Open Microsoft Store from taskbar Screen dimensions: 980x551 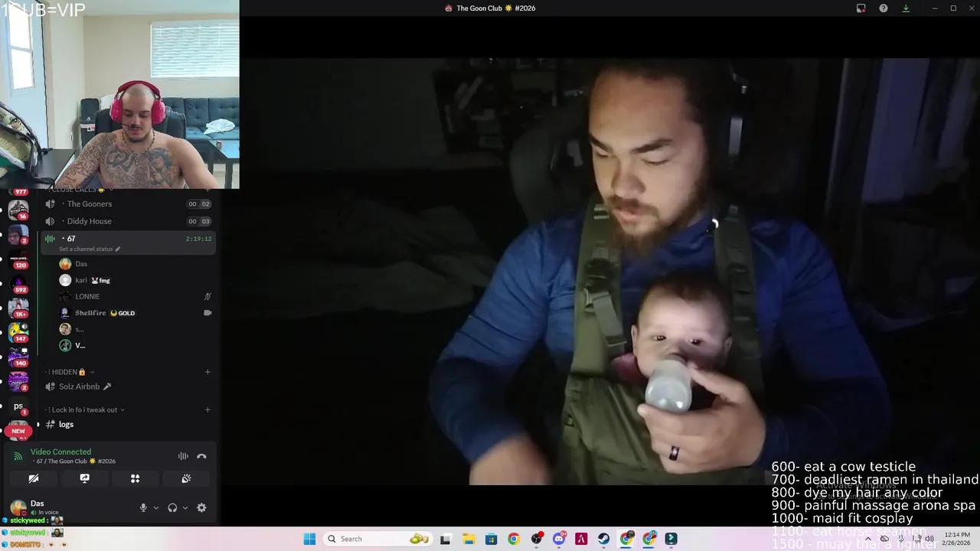(x=491, y=539)
